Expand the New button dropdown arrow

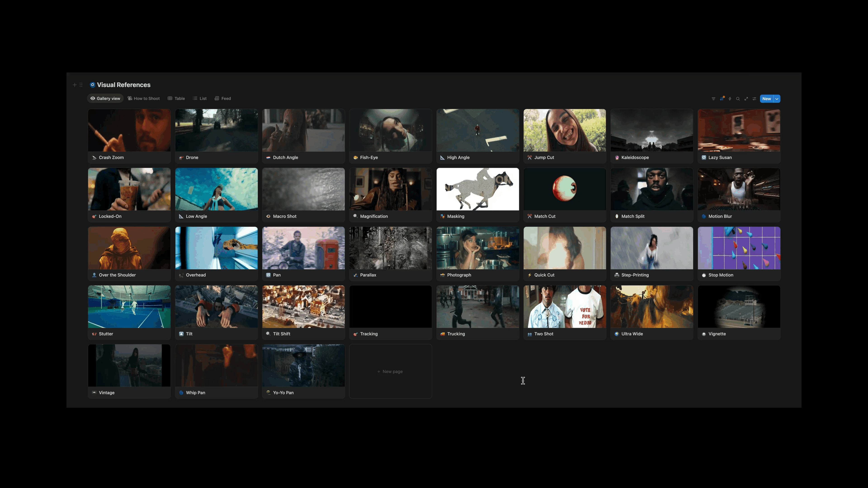[x=777, y=99]
